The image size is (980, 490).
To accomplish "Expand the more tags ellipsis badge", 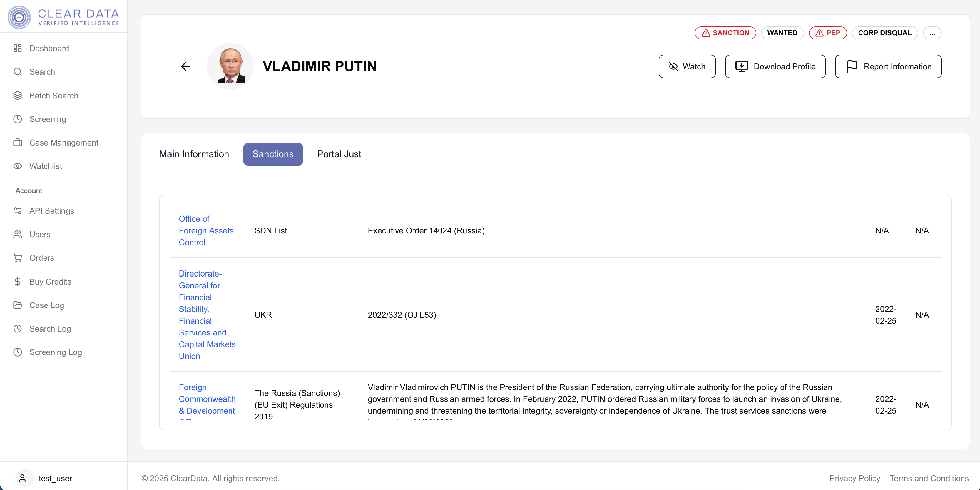I will point(932,33).
